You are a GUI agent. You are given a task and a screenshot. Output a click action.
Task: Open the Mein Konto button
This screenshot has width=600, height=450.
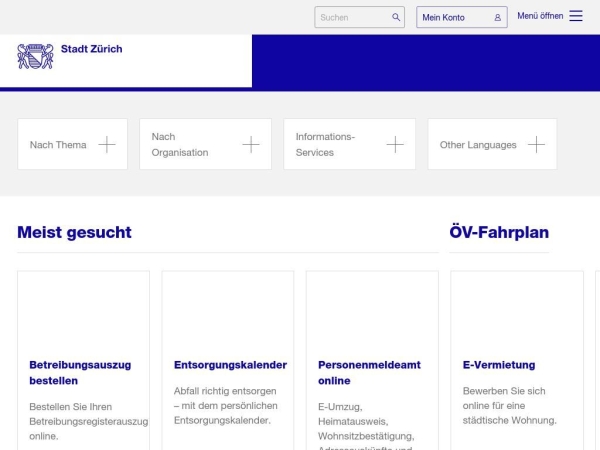444,17
